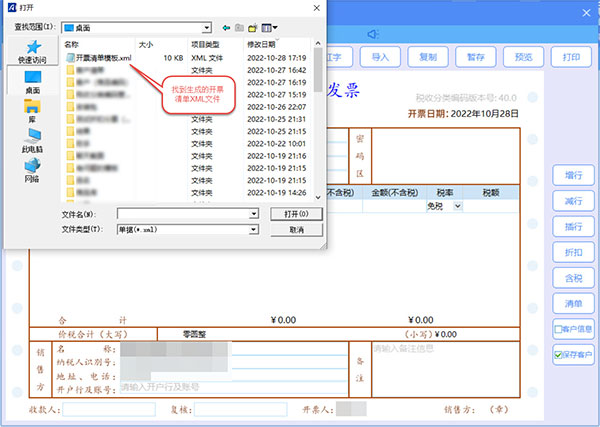Click the 文件名 input field
The width and height of the screenshot is (600, 427).
tap(183, 214)
